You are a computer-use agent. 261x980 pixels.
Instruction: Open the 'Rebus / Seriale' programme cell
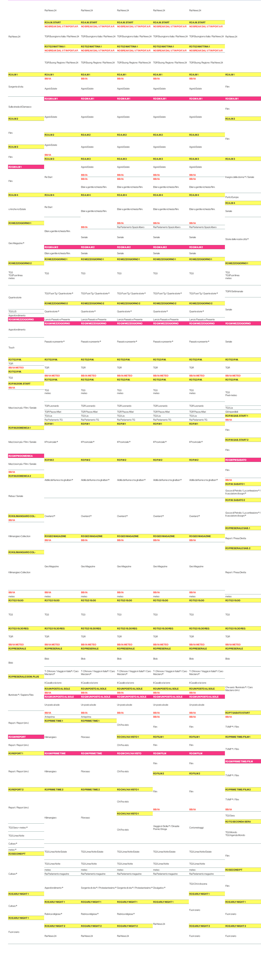16,496
